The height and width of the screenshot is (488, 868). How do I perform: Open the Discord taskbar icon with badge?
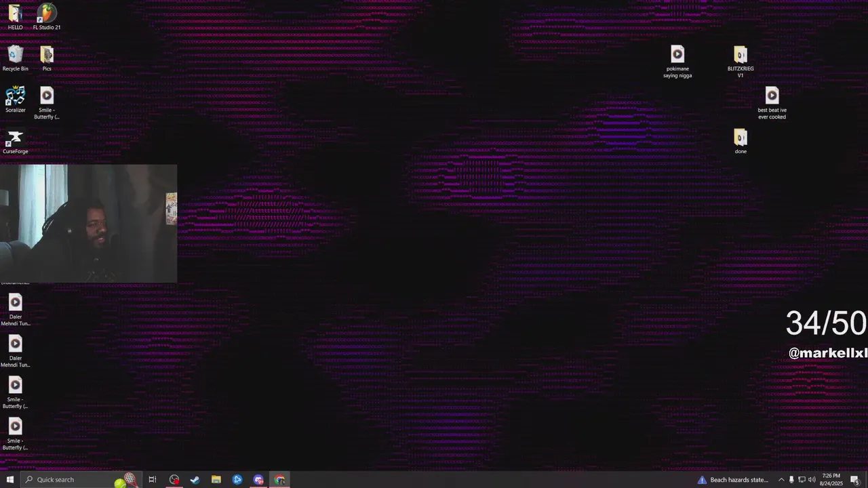tap(258, 479)
